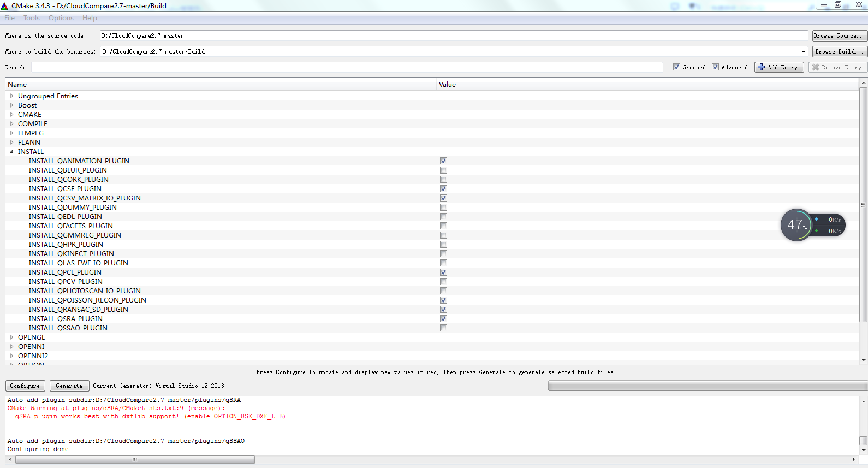Expand the OPENNI2 group
The image size is (868, 468).
[x=11, y=356]
